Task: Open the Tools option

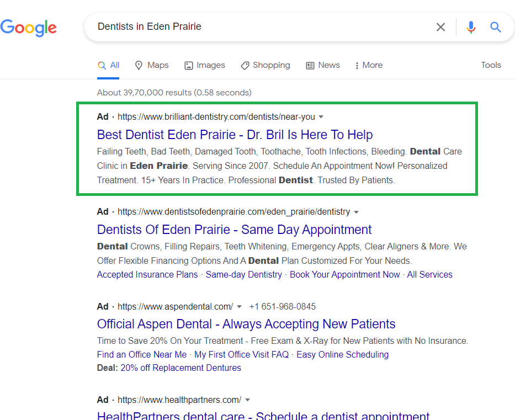Action: [491, 65]
